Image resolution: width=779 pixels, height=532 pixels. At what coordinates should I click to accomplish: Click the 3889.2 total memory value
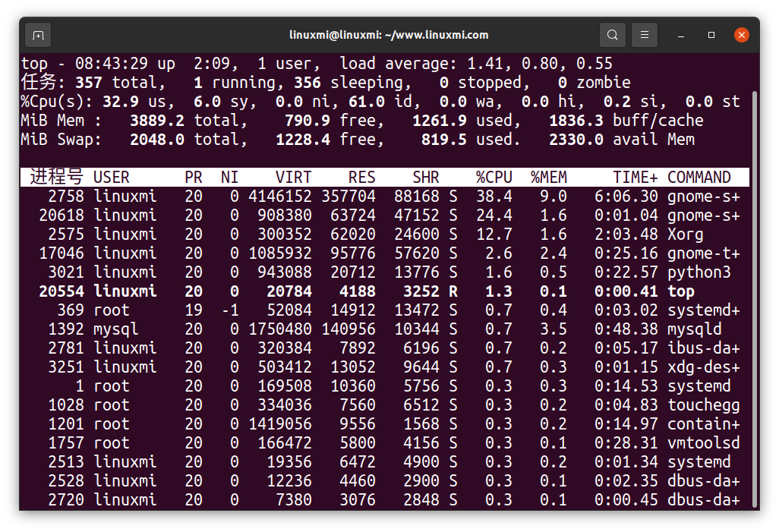tap(157, 121)
